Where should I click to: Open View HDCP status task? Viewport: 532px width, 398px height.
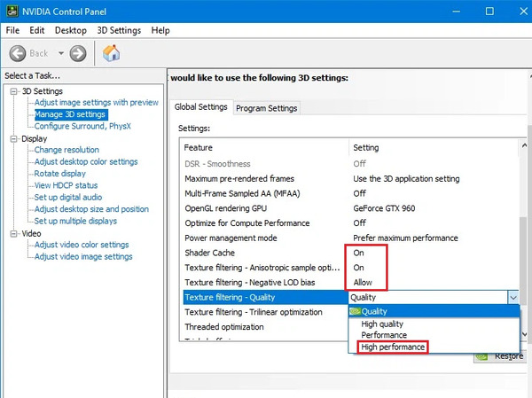[66, 185]
